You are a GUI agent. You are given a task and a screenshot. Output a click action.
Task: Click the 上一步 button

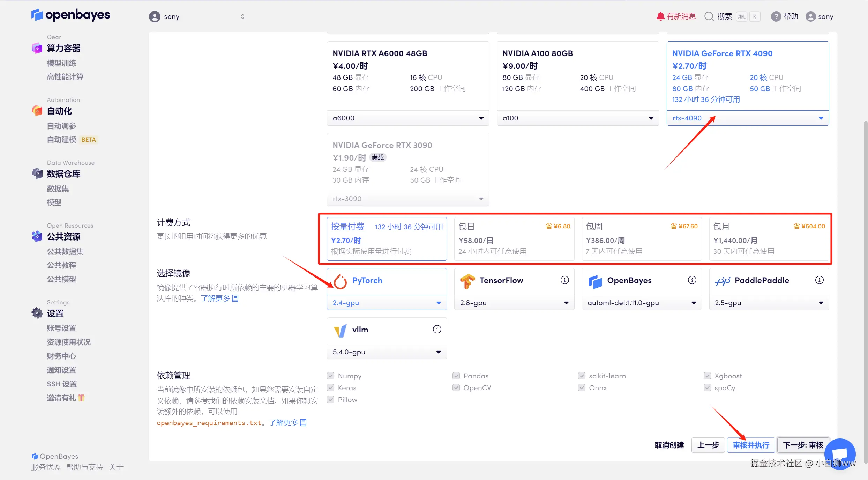click(708, 445)
